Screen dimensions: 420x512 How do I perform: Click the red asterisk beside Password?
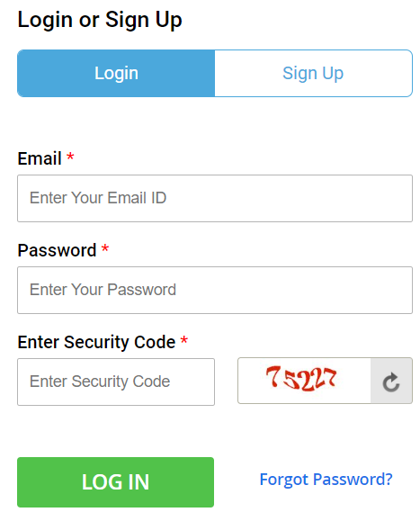(x=104, y=248)
